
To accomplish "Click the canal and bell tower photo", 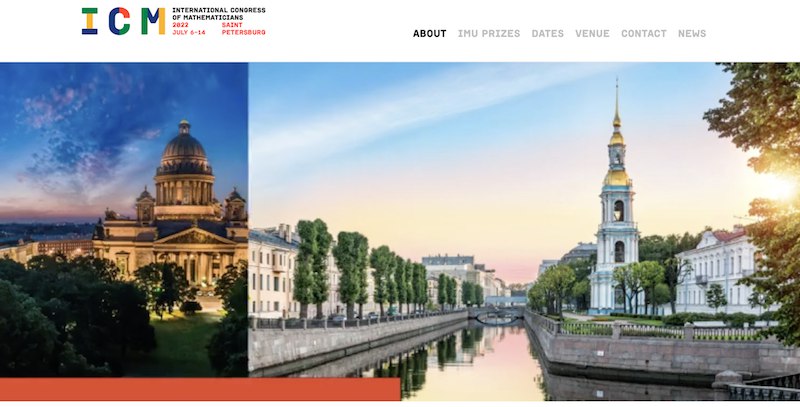I will 524,232.
